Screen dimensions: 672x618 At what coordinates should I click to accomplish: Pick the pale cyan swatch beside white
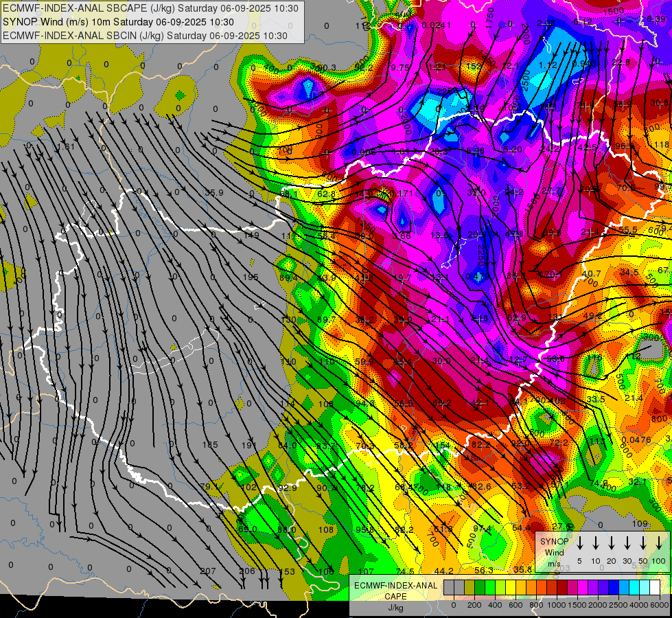(645, 587)
